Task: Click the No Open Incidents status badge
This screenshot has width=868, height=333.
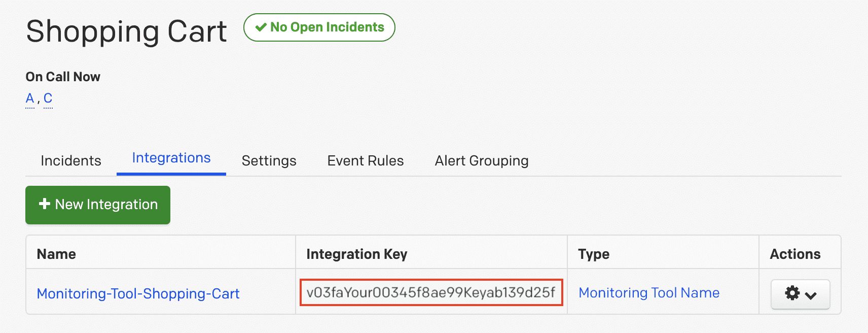Action: [x=319, y=27]
